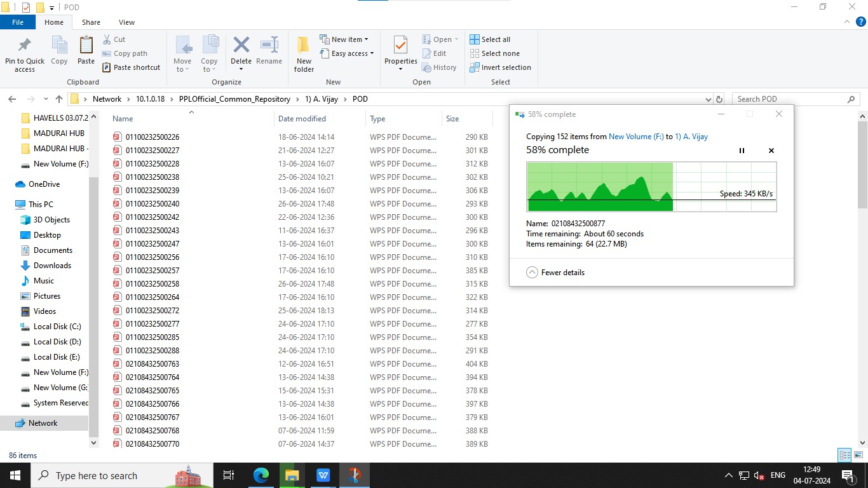Pause the file copy operation
868x488 pixels.
[742, 151]
